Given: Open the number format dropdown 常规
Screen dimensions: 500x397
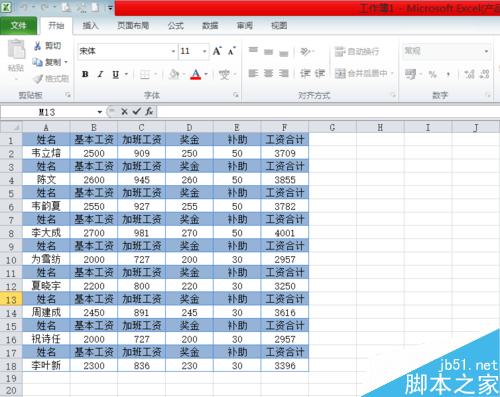Looking at the screenshot, I should point(486,51).
